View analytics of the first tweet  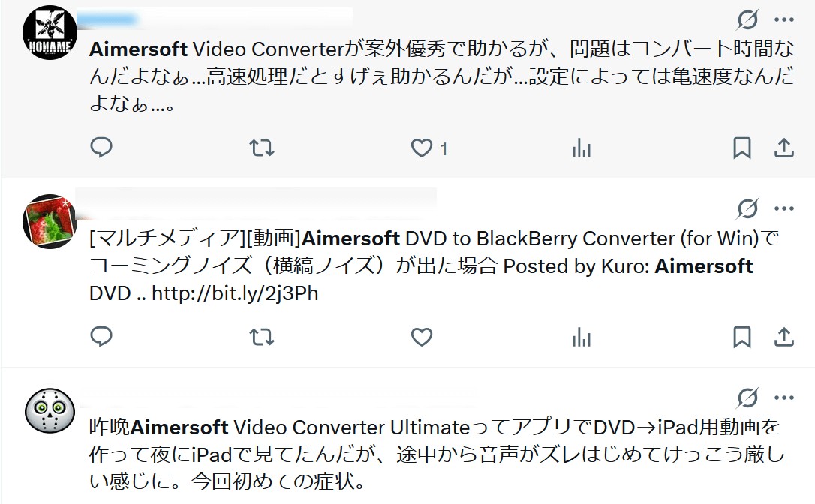(582, 148)
